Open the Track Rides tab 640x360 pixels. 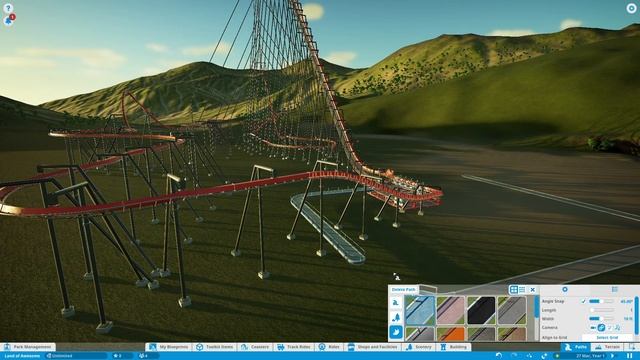pos(294,347)
